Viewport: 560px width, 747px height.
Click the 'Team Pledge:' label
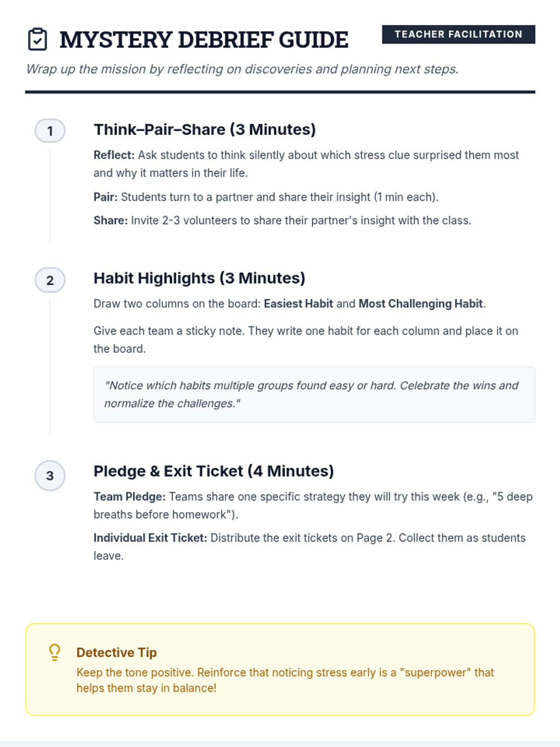click(x=129, y=497)
